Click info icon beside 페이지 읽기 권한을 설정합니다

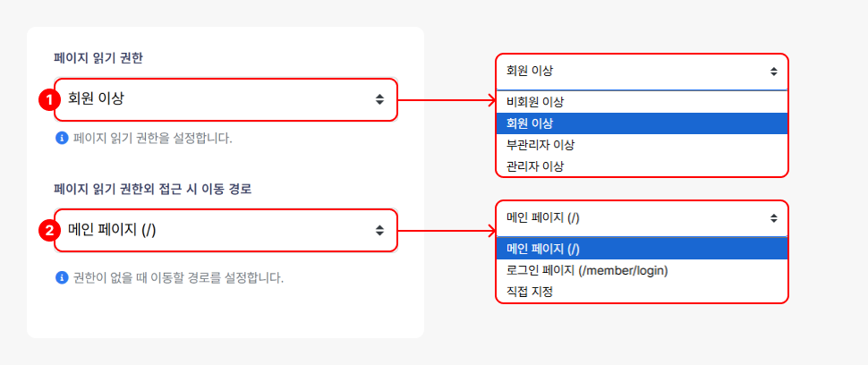(x=62, y=139)
